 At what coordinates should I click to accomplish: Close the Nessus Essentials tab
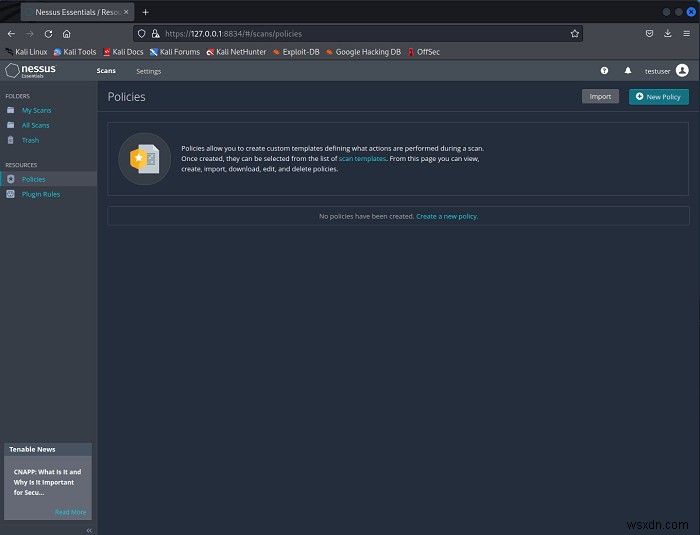126,12
